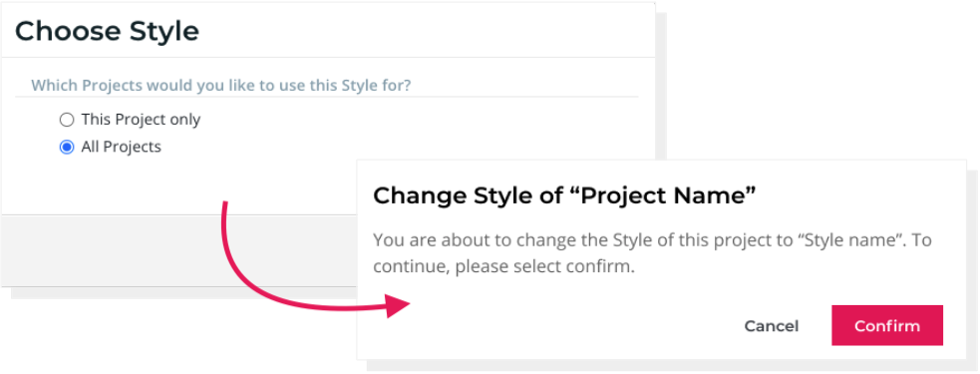This screenshot has height=374, width=980.
Task: Click the pink arrowhead pointing at dialog
Action: coord(398,306)
